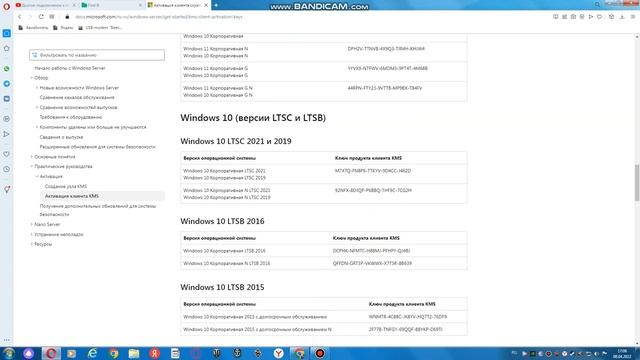This screenshot has height=360, width=640.
Task: Expand Устранение неполадок section
Action: 32,234
